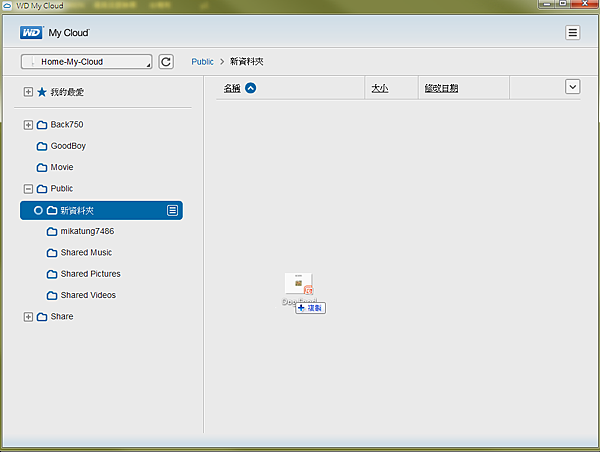600x452 pixels.
Task: Click the Shared Music folder icon
Action: pos(52,253)
